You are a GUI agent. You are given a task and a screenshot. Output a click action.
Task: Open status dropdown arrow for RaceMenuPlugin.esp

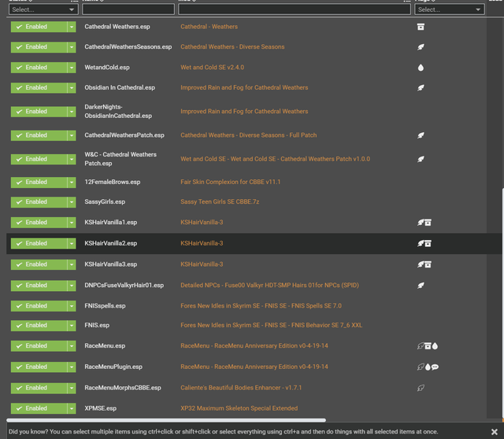point(72,367)
